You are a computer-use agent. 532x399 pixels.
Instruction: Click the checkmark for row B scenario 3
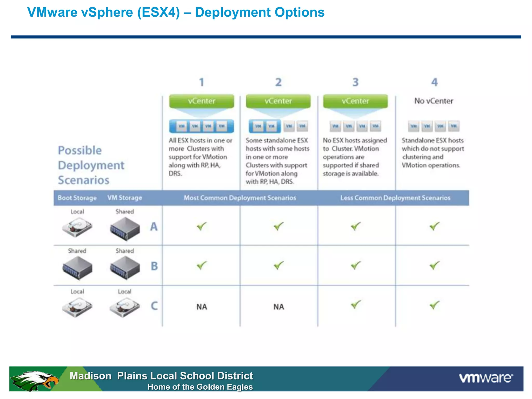pyautogui.click(x=356, y=265)
